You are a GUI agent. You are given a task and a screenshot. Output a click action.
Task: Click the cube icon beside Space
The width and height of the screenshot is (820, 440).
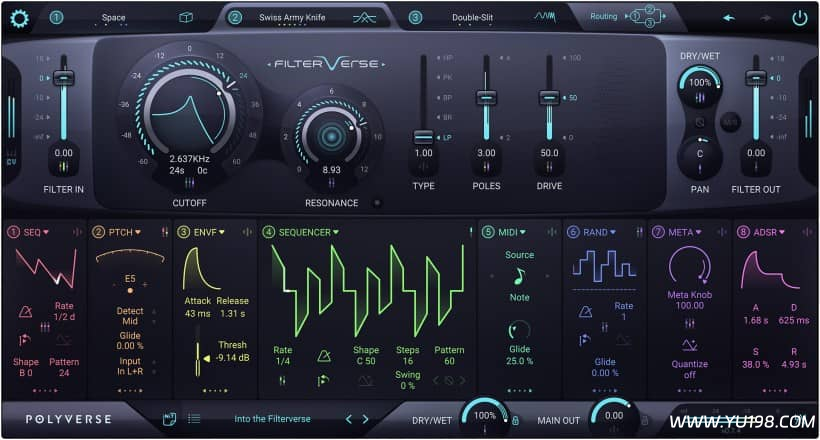pos(186,18)
